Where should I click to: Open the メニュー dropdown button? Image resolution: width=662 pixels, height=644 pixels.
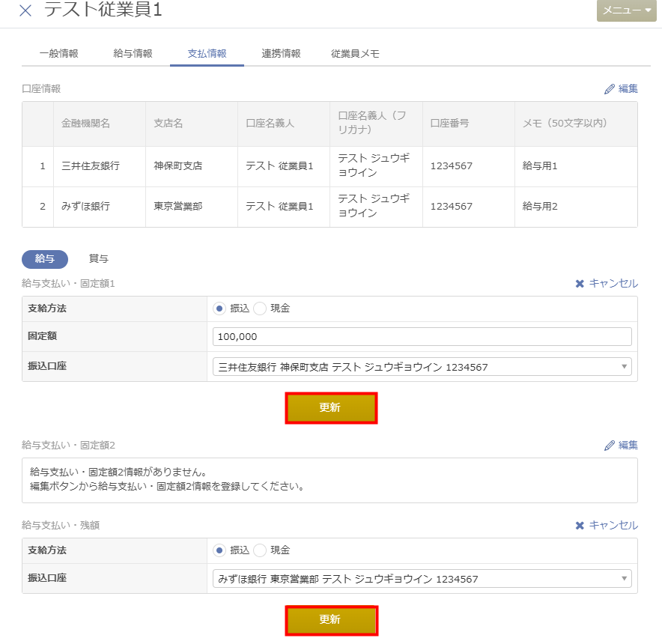point(626,10)
